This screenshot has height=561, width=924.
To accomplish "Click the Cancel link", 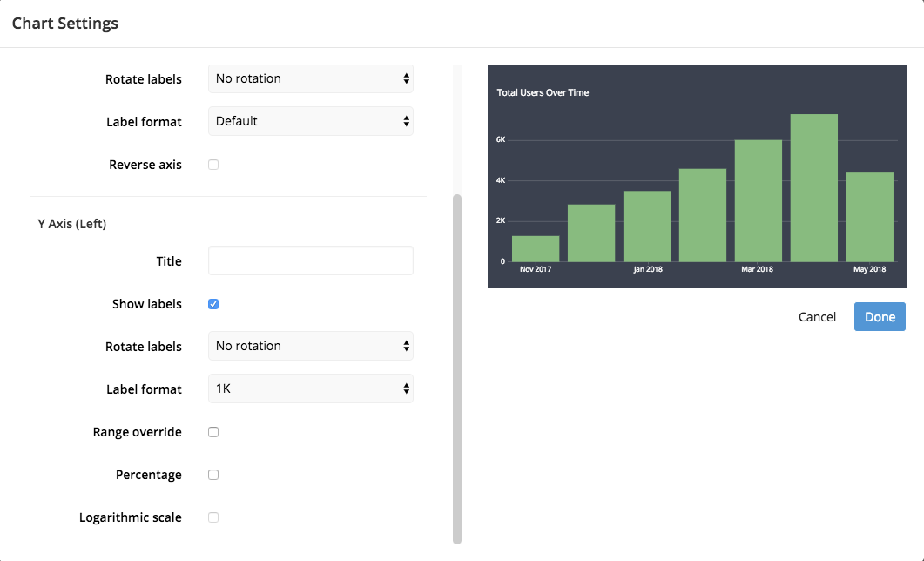I will click(x=818, y=317).
